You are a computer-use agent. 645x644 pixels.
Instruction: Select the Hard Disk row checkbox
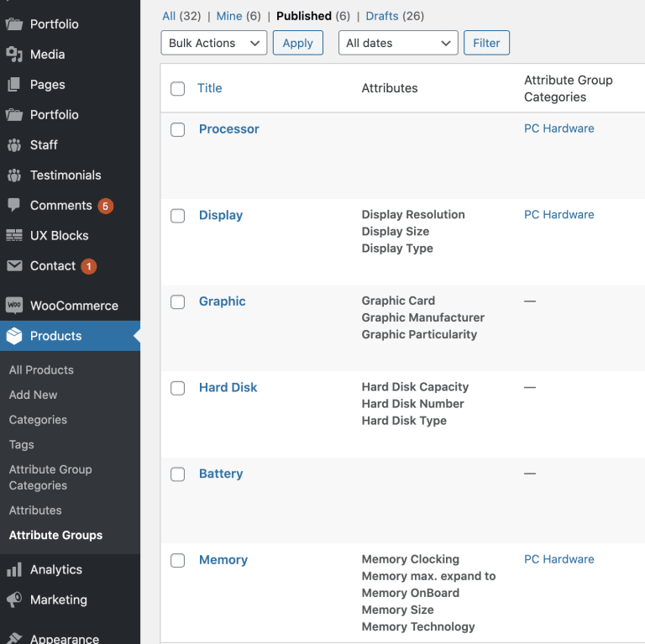[177, 388]
